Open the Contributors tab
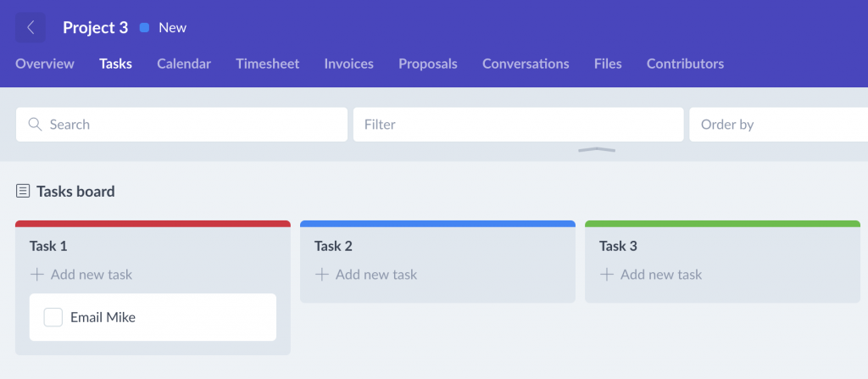Image resolution: width=868 pixels, height=379 pixels. point(685,64)
